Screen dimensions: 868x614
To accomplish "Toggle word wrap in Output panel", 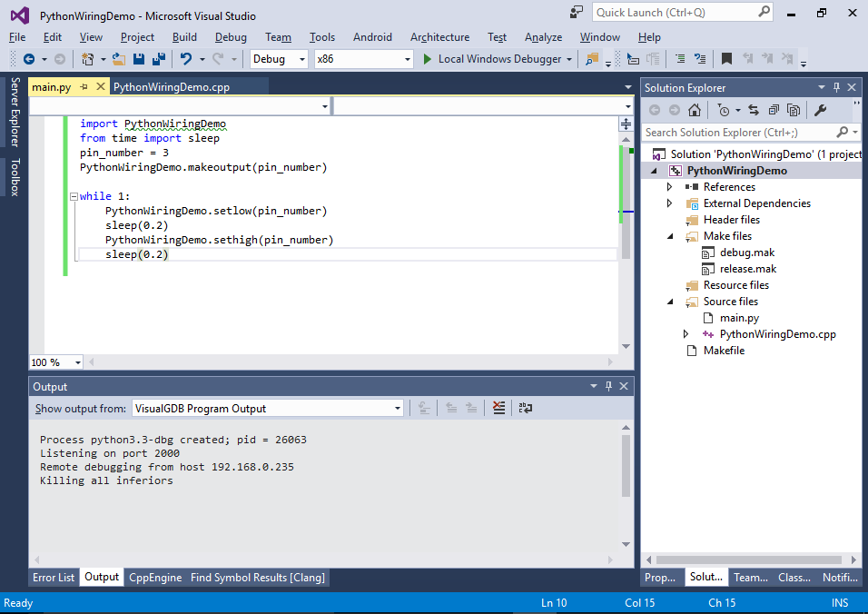I will (525, 409).
